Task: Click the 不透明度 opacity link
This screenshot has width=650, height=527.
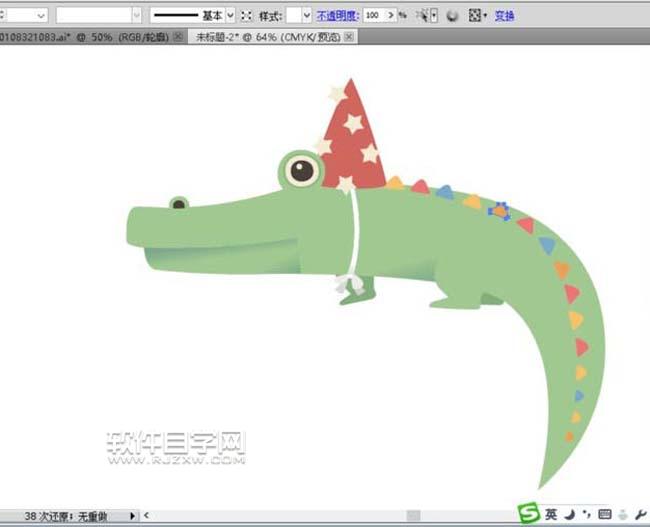Action: pos(338,16)
